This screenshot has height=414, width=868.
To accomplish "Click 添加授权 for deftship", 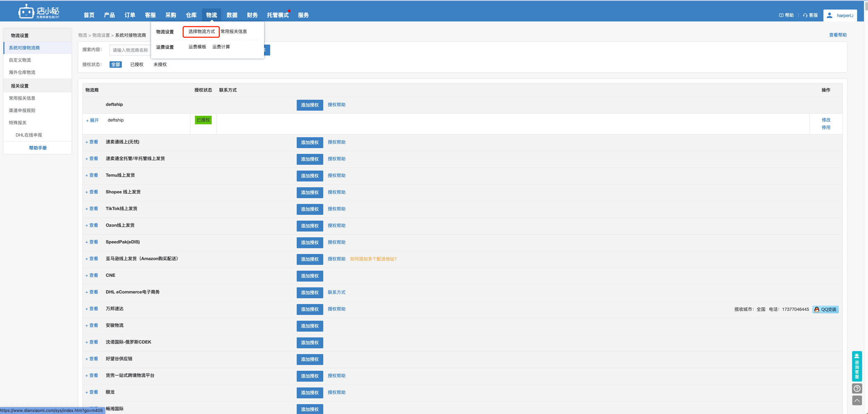I will [x=310, y=105].
